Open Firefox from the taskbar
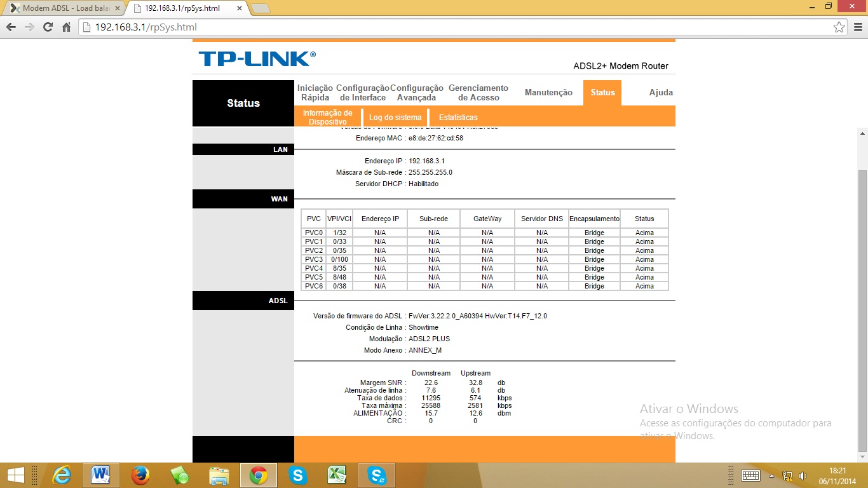This screenshot has width=868, height=488. (x=140, y=475)
